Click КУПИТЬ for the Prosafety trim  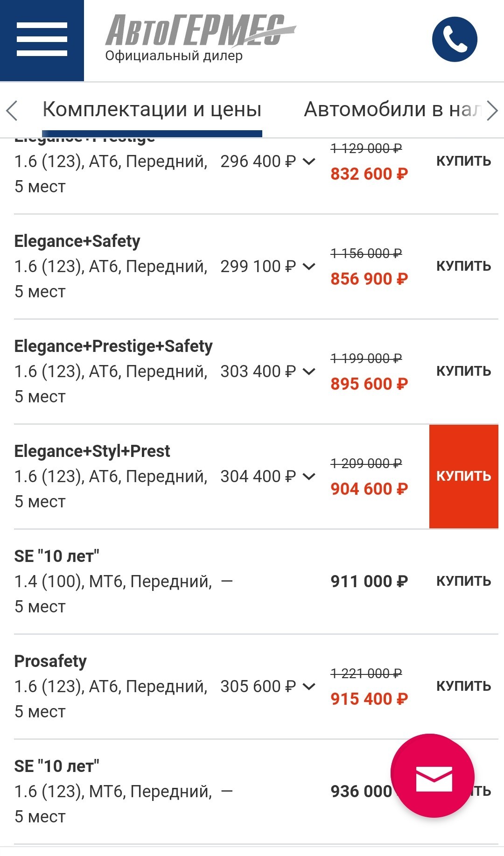point(464,687)
